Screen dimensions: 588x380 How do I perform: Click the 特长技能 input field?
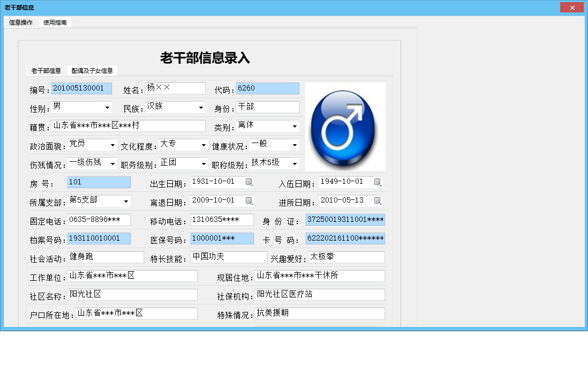pos(228,257)
